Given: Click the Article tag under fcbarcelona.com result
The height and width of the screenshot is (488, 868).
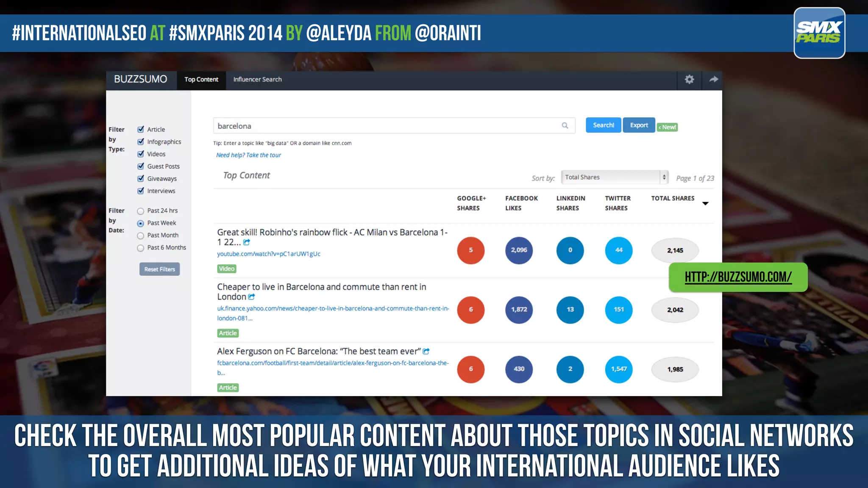Looking at the screenshot, I should click(x=228, y=388).
